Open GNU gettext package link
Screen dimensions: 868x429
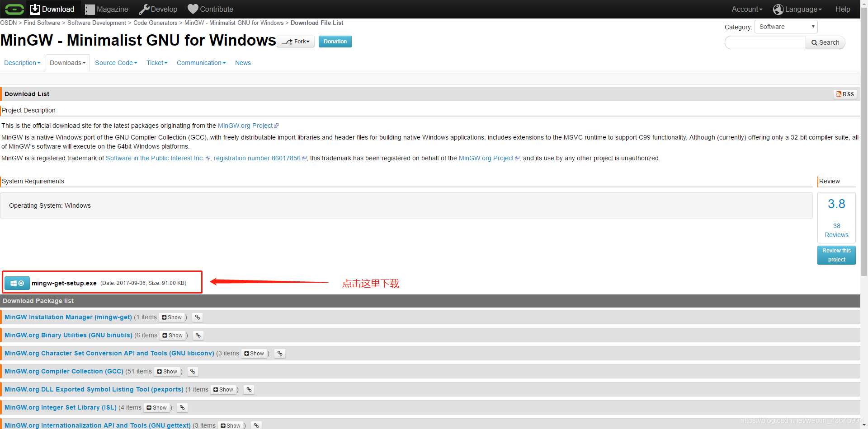click(x=98, y=425)
